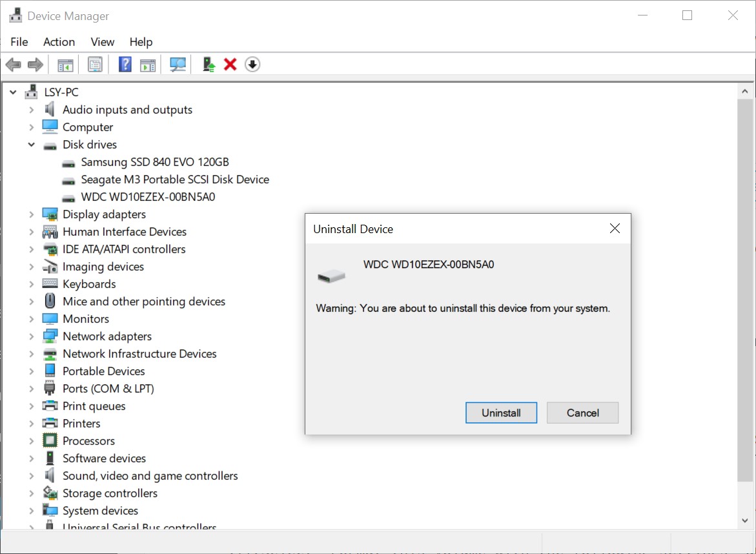Screen dimensions: 756x554
Task: Collapse the LSY-PC root node
Action: pyautogui.click(x=13, y=92)
